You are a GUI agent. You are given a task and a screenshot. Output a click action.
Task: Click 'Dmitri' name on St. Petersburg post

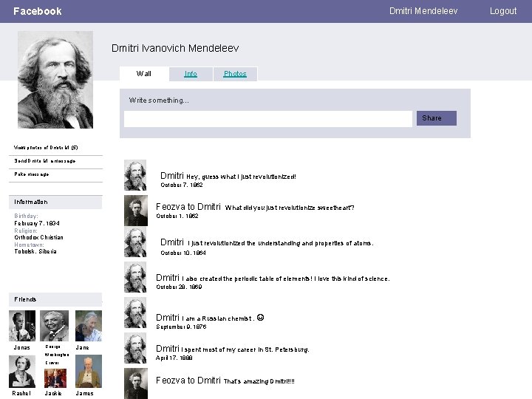click(x=168, y=349)
